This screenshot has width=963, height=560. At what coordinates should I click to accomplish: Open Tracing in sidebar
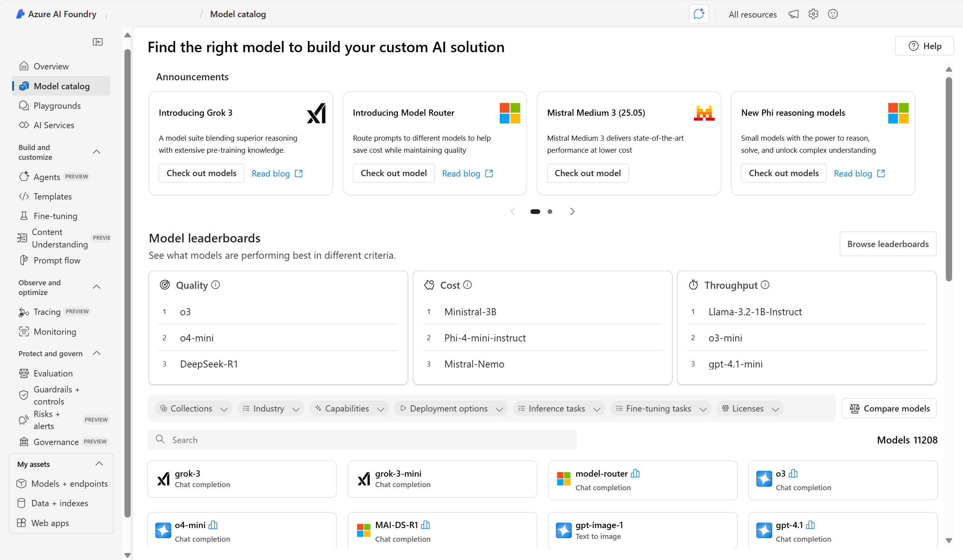coord(61,312)
